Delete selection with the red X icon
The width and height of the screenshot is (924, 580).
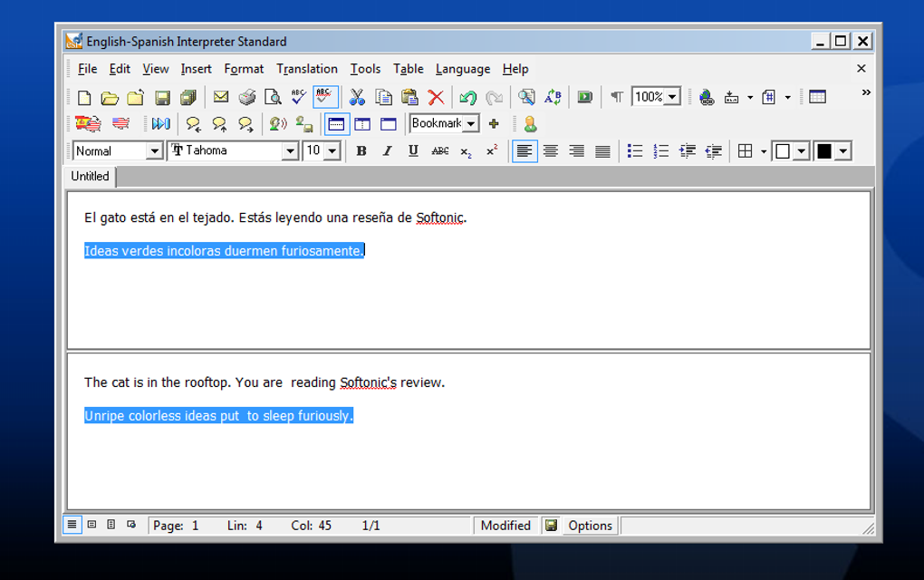point(436,97)
